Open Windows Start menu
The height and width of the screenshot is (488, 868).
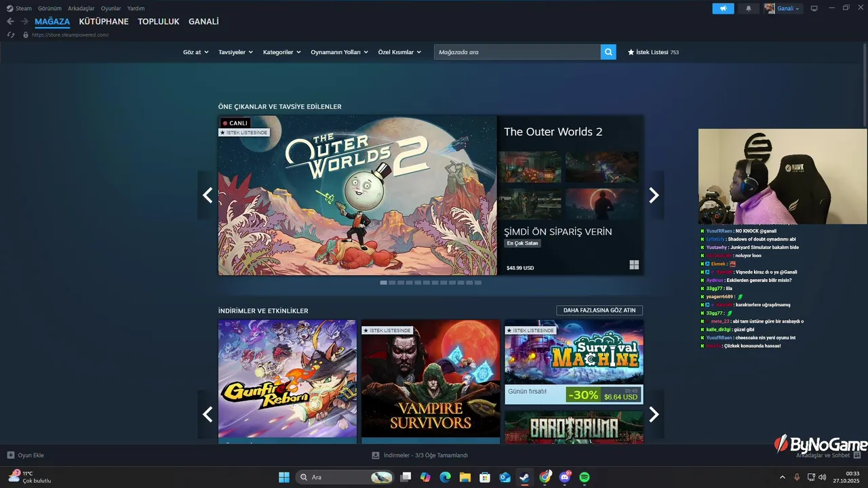tap(284, 477)
